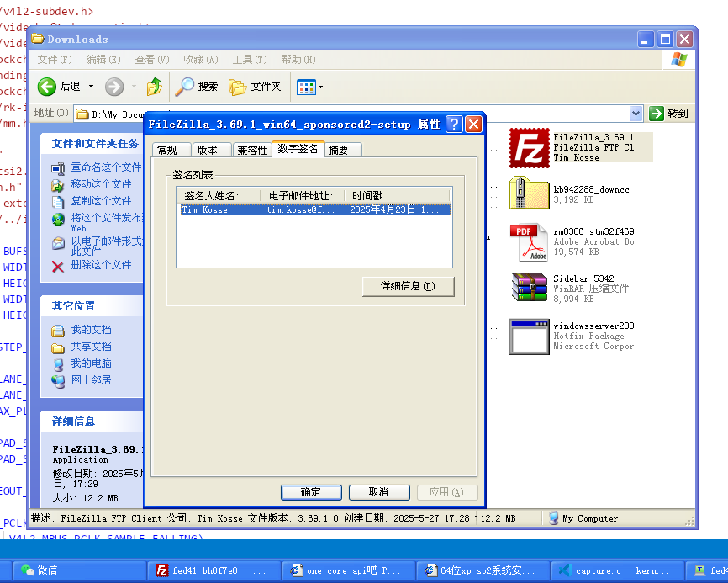This screenshot has width=728, height=583.
Task: Click Rename this file (重命名这个文件) task
Action: pyautogui.click(x=106, y=167)
